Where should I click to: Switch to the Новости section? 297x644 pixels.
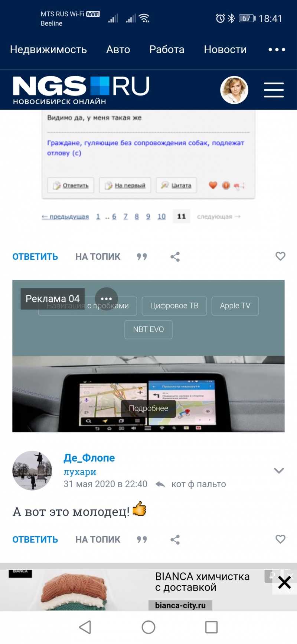pos(225,49)
